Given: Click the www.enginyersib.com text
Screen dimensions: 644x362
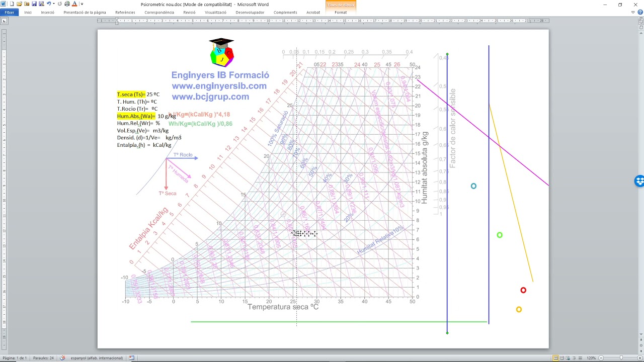Looking at the screenshot, I should pyautogui.click(x=219, y=86).
